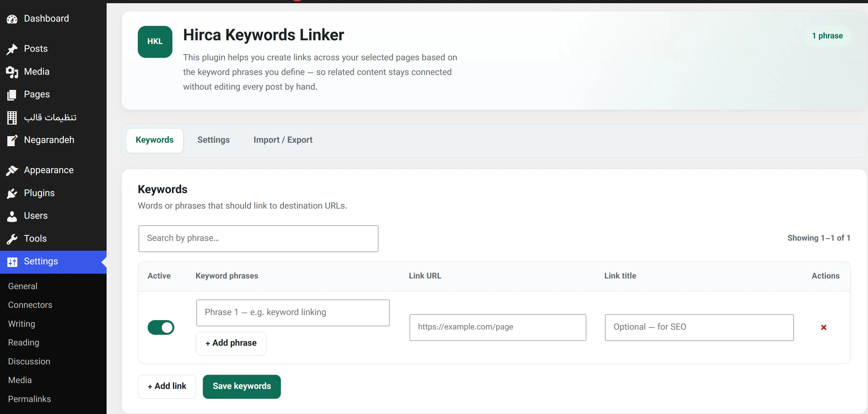The width and height of the screenshot is (868, 414).
Task: Click the green HKL plugin logo
Action: (155, 42)
